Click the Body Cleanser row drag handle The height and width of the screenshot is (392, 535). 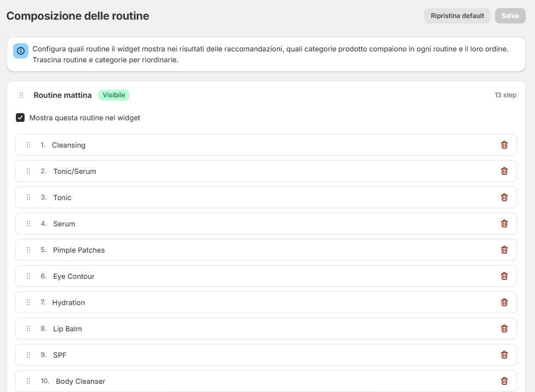pos(28,381)
